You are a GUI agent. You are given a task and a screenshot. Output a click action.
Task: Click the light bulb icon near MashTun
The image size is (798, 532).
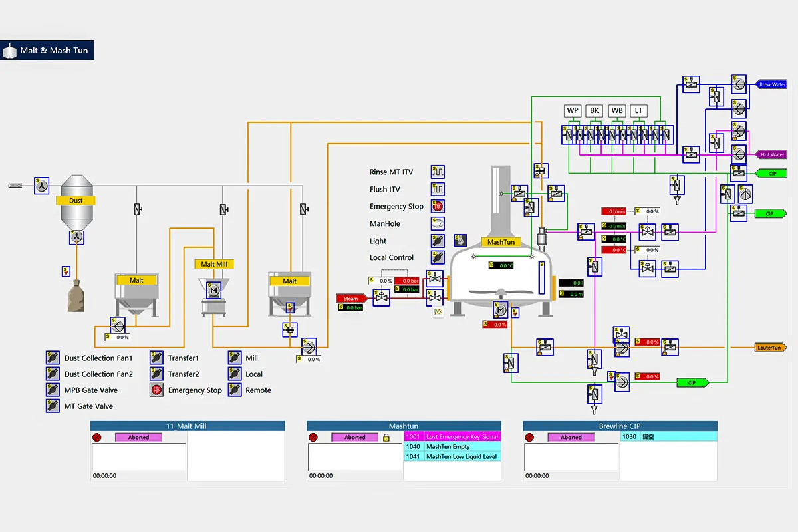coord(460,241)
